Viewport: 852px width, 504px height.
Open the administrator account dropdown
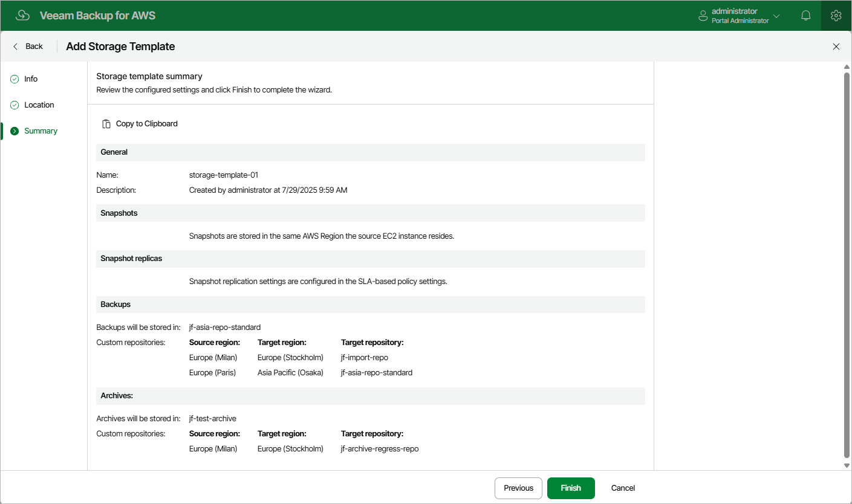tap(776, 16)
